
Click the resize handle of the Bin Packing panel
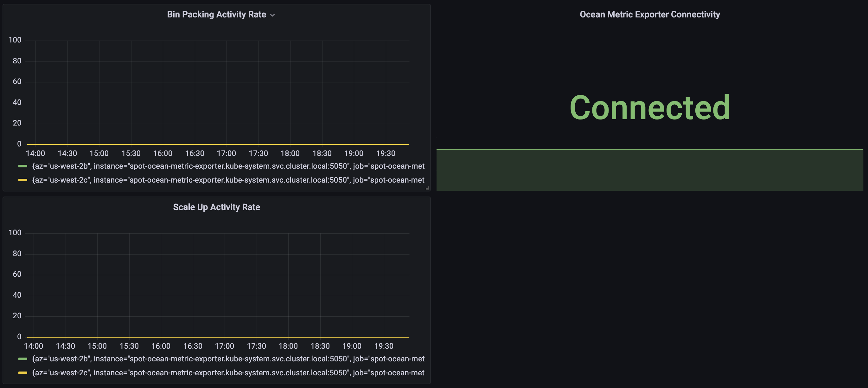coord(427,188)
